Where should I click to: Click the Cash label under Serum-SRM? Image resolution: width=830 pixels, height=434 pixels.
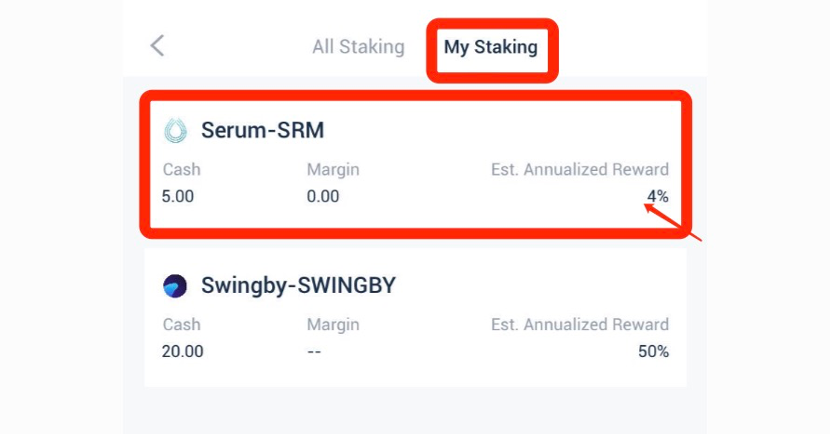tap(181, 170)
